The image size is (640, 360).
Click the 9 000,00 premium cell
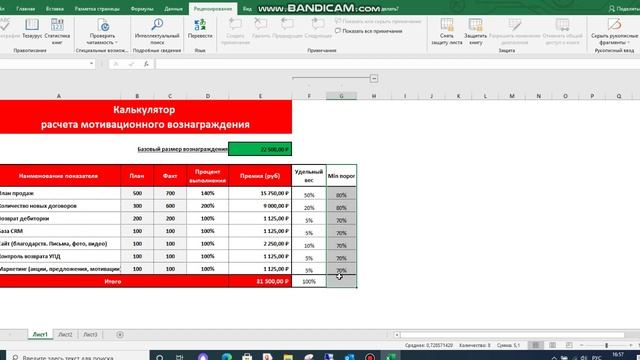pyautogui.click(x=260, y=206)
